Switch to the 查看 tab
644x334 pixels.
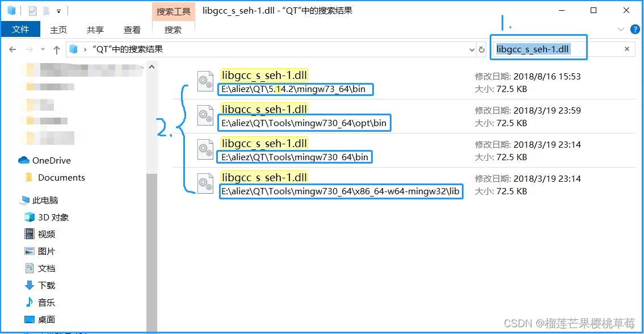pos(132,30)
